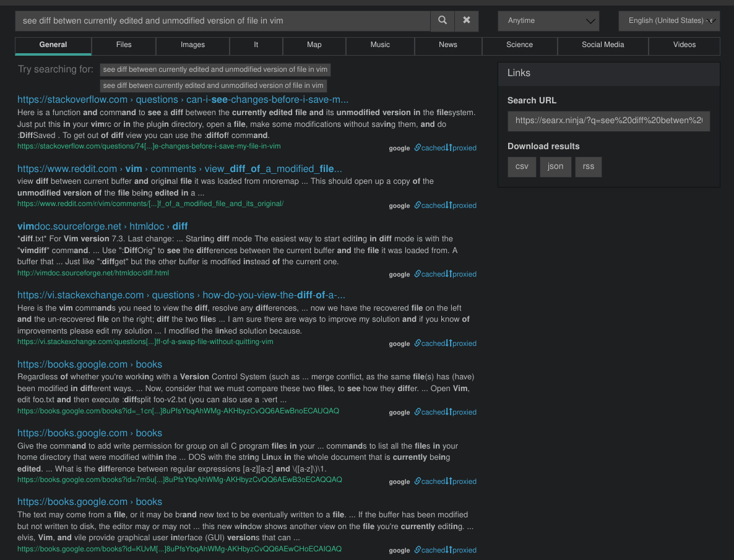The height and width of the screenshot is (560, 734).
Task: Click the search magnifier icon
Action: [442, 20]
